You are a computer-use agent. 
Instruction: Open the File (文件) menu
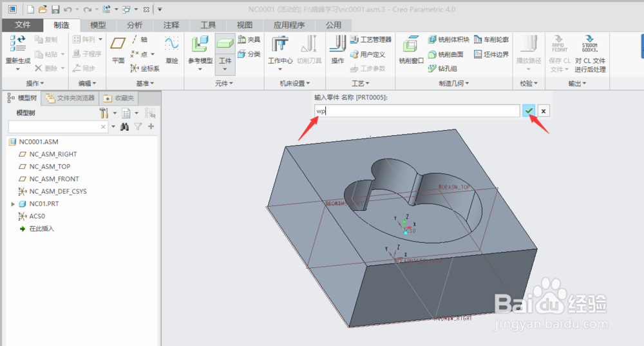click(x=23, y=25)
